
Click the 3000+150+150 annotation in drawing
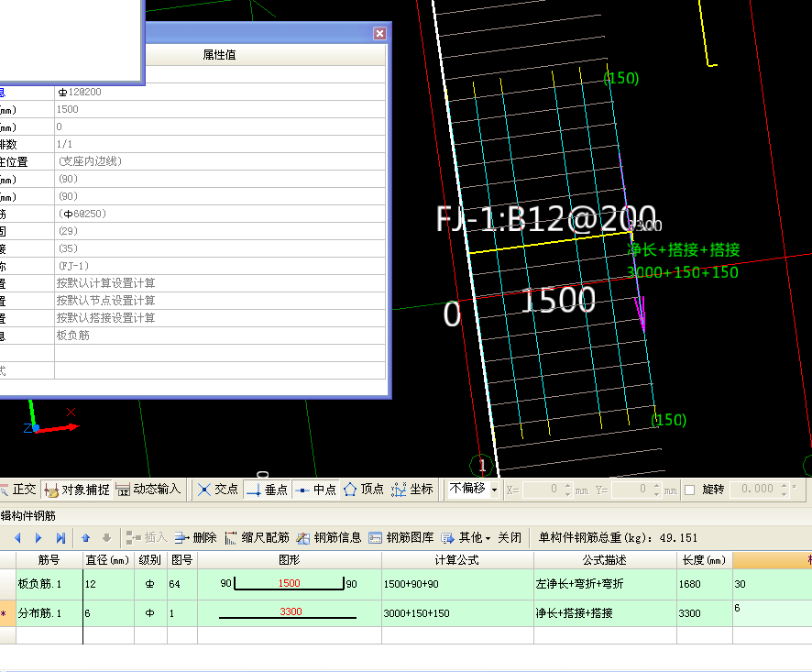(683, 272)
